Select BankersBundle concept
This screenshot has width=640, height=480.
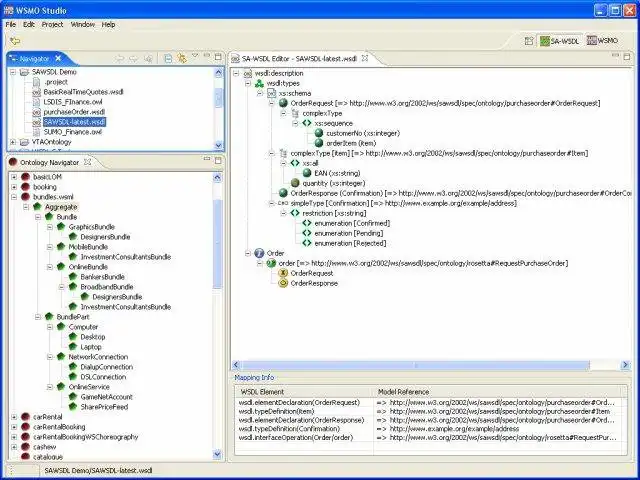click(102, 277)
